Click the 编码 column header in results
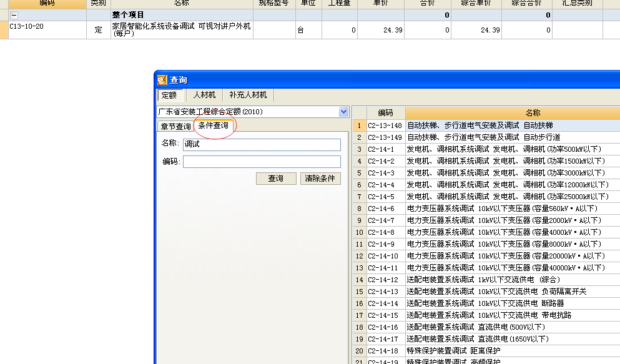This screenshot has width=620, height=364. tap(385, 113)
